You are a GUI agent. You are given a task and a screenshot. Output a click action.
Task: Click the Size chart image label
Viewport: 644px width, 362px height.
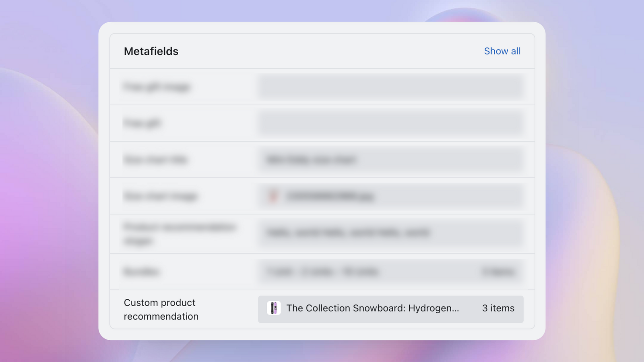pyautogui.click(x=161, y=196)
